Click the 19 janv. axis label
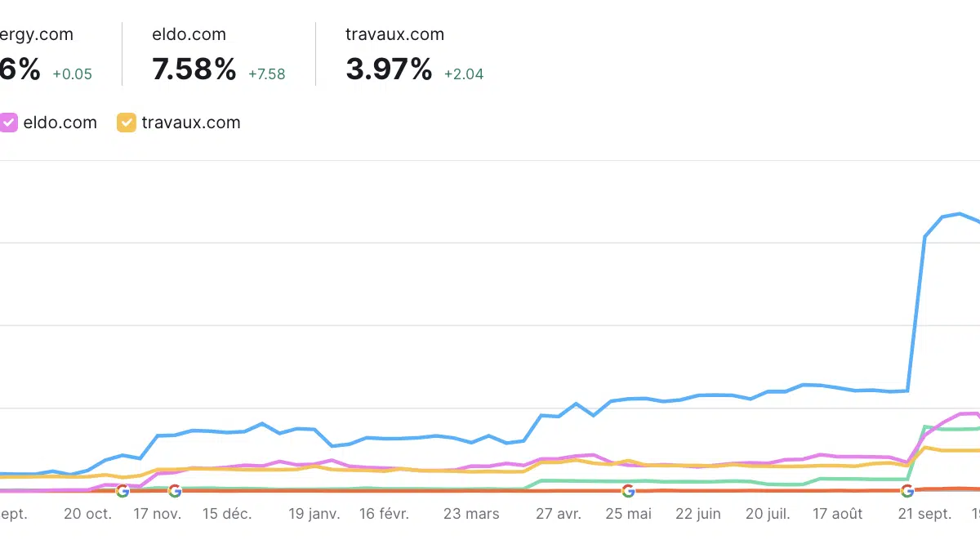Viewport: 980px width, 549px height. (314, 515)
